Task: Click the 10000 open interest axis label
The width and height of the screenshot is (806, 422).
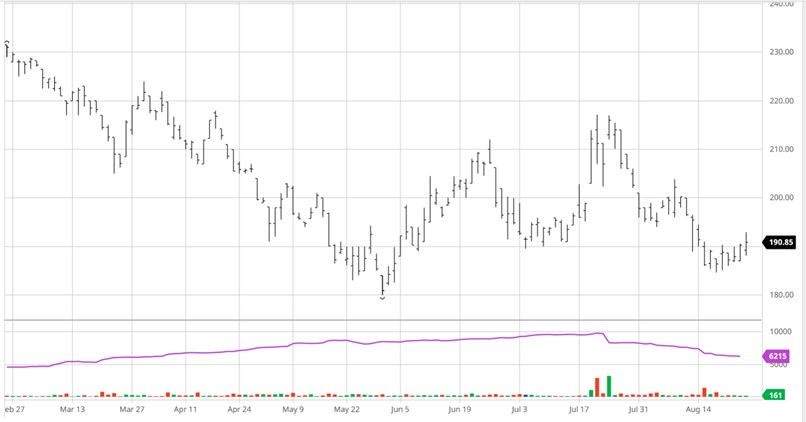Action: 780,332
